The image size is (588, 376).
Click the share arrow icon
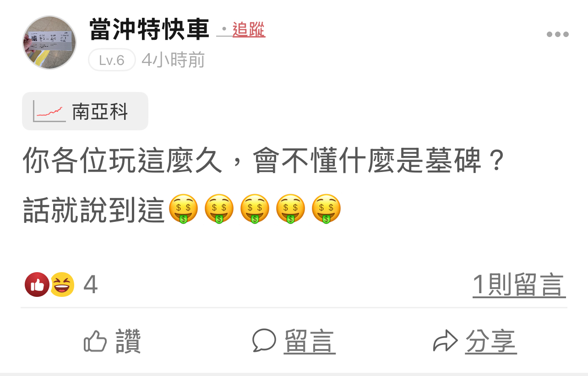(445, 341)
